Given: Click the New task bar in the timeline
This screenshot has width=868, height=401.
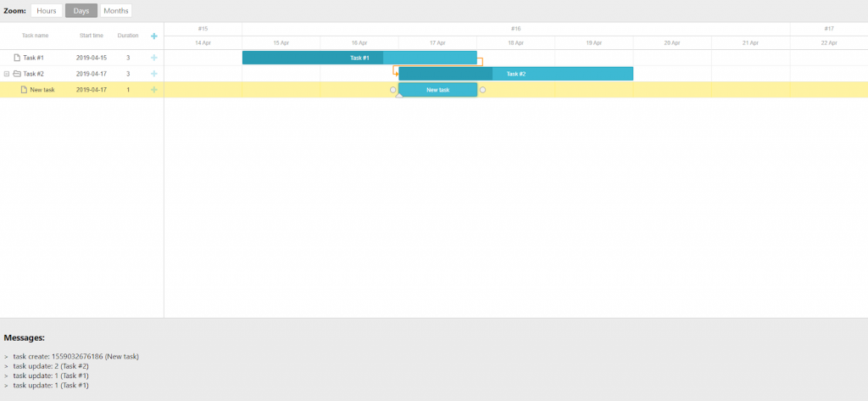Looking at the screenshot, I should pos(438,90).
